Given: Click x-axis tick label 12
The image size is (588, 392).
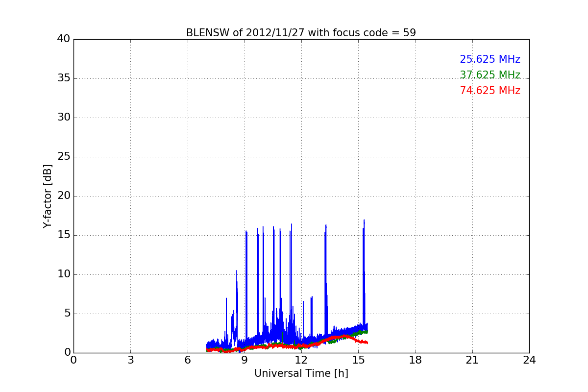Looking at the screenshot, I should tap(301, 360).
